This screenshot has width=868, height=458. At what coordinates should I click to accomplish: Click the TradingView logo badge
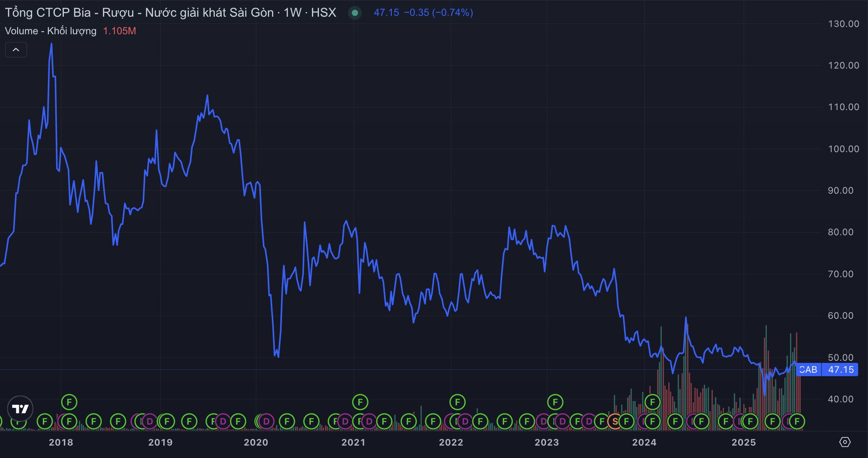tap(20, 409)
